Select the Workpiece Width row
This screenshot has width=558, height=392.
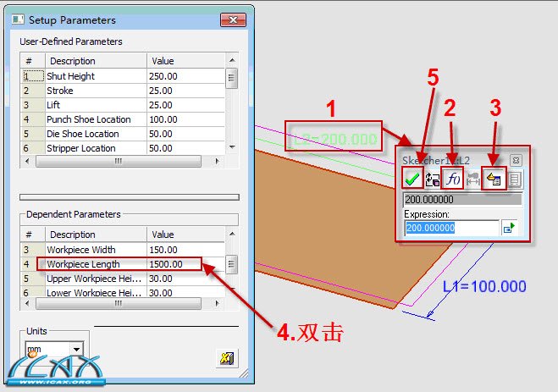123,250
